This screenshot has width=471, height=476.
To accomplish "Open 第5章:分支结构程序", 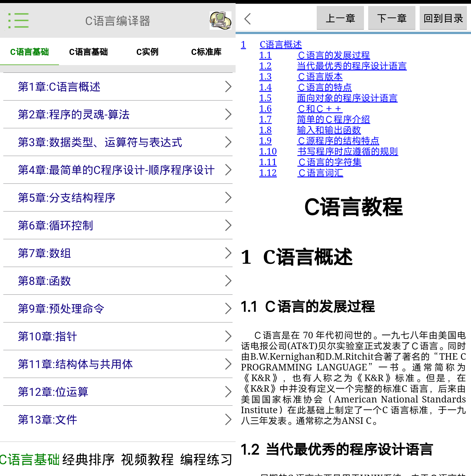I will pos(118,198).
